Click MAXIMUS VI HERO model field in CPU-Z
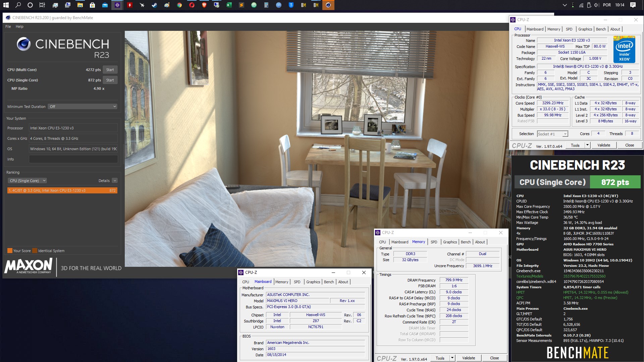This screenshot has height=362, width=644. click(298, 301)
